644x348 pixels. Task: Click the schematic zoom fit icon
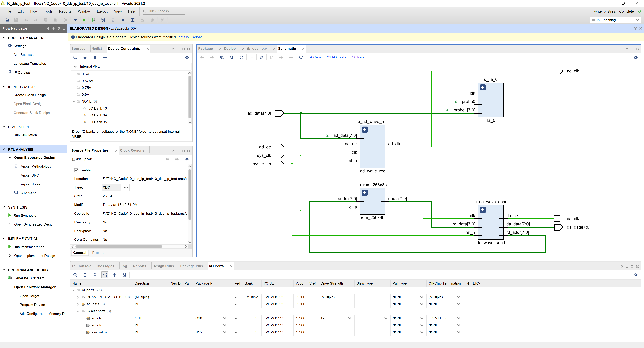pos(242,57)
